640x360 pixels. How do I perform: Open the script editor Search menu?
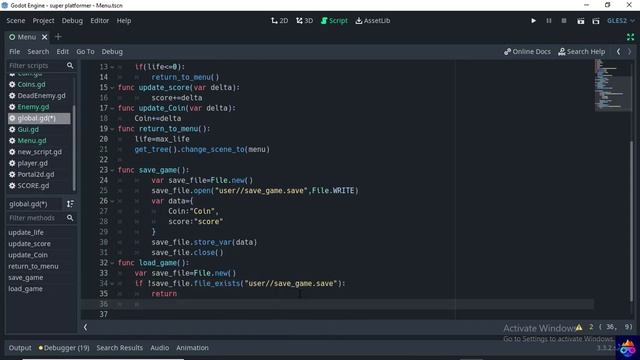coord(38,51)
